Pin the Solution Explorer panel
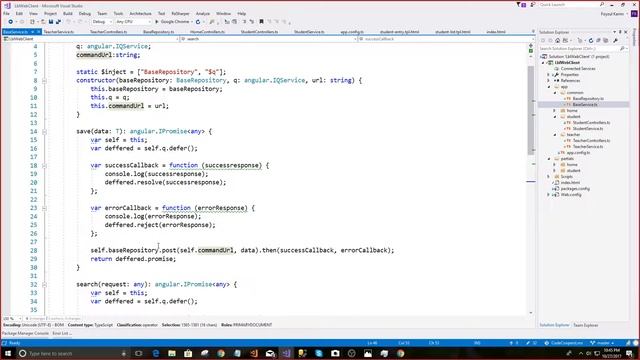The height and width of the screenshot is (360, 640). pyautogui.click(x=620, y=32)
